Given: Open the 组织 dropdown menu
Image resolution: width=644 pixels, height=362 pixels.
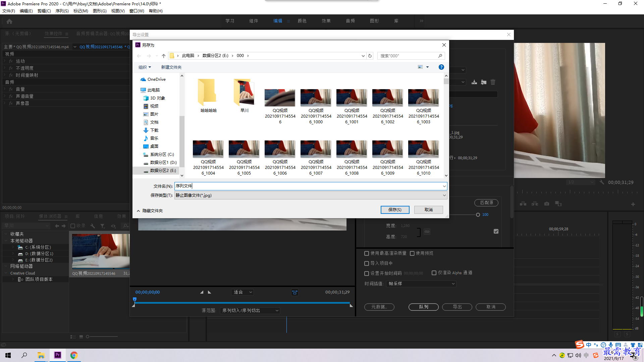Looking at the screenshot, I should (145, 67).
